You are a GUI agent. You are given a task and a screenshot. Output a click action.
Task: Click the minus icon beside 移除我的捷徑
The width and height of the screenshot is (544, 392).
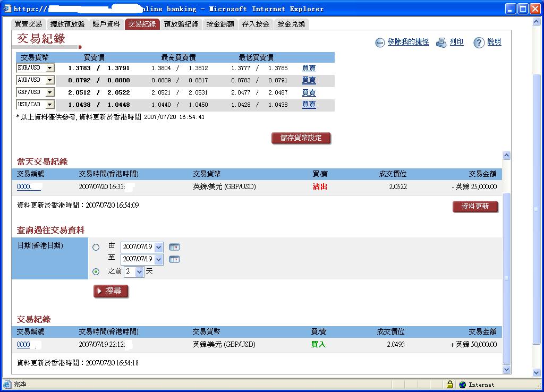380,42
